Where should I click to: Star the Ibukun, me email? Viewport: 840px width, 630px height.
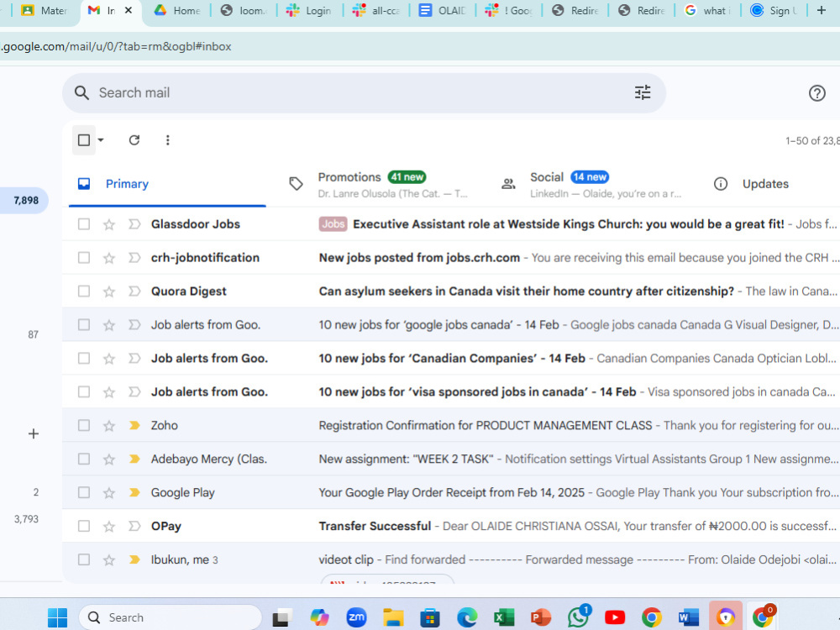tap(109, 559)
